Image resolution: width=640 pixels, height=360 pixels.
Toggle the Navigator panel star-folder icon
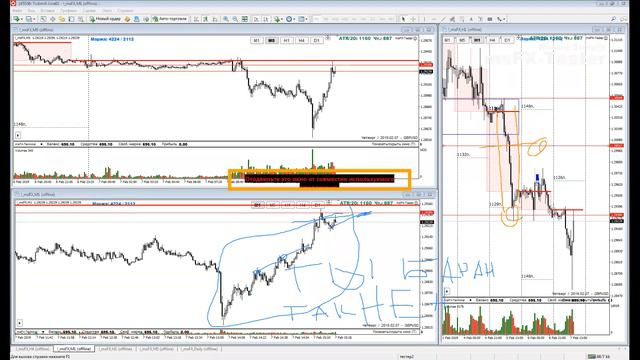pyautogui.click(x=62, y=19)
